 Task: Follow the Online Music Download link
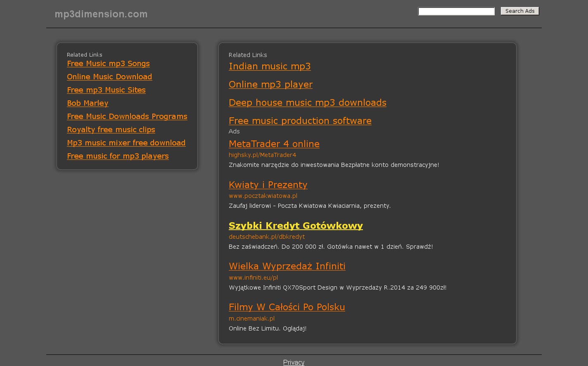tap(109, 77)
